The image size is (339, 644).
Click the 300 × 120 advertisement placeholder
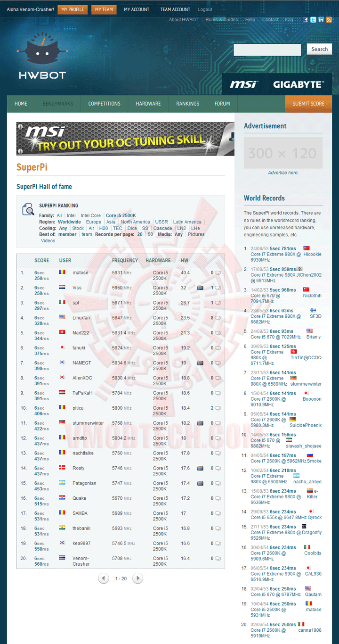[x=283, y=153]
